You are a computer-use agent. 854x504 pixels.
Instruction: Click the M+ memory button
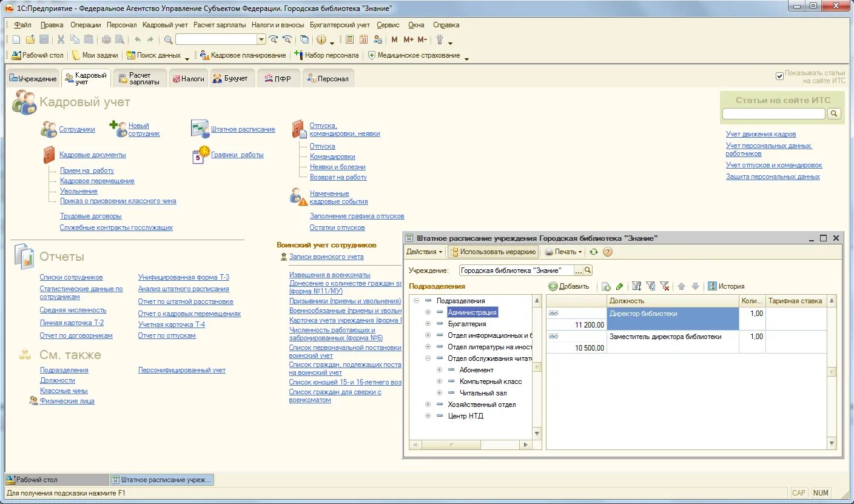coord(408,39)
